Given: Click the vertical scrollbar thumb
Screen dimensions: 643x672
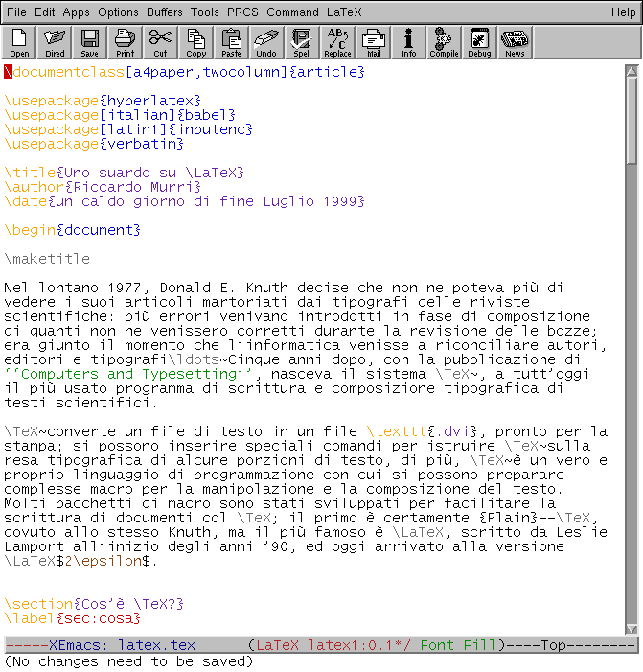Looking at the screenshot, I should 631,115.
